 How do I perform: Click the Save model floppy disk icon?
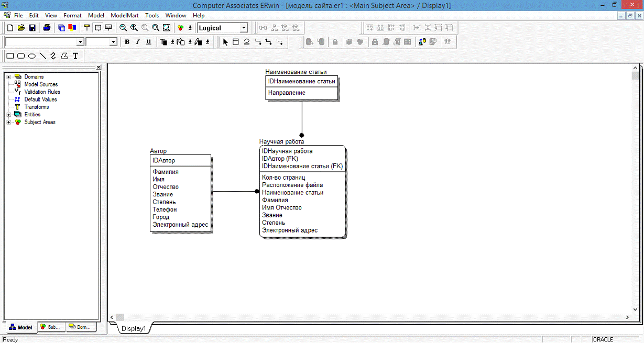pyautogui.click(x=32, y=28)
